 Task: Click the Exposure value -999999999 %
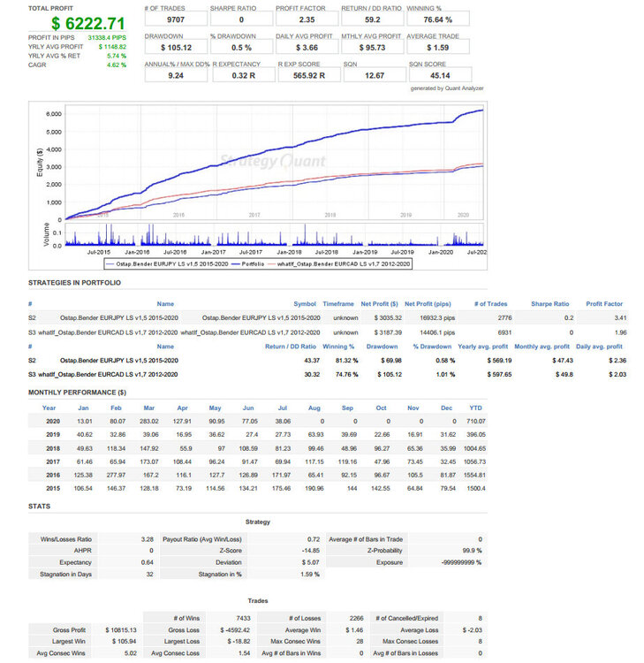pos(461,562)
